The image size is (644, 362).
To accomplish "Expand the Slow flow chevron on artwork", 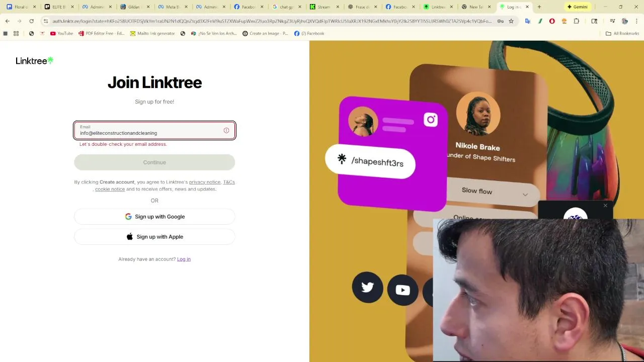I will [x=525, y=195].
